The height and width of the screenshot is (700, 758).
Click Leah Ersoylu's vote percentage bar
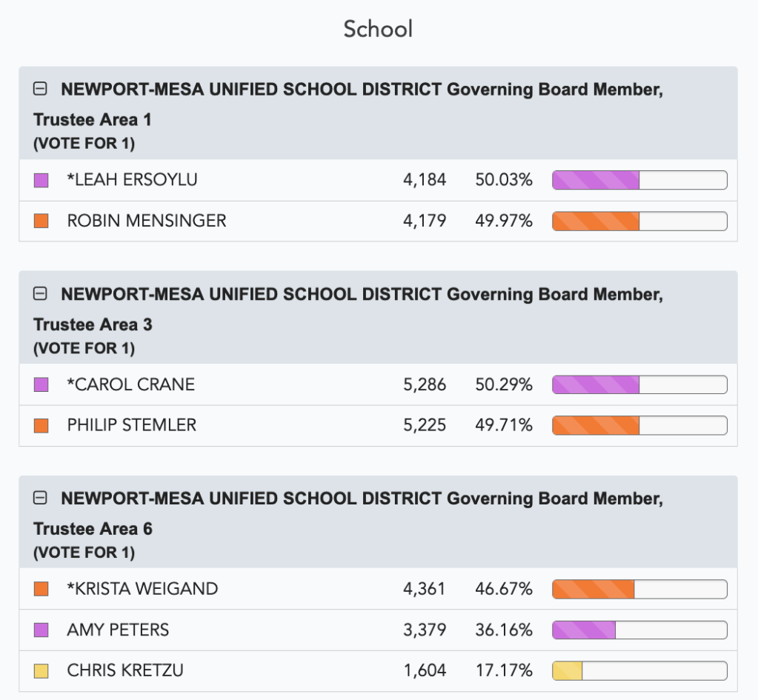click(639, 180)
